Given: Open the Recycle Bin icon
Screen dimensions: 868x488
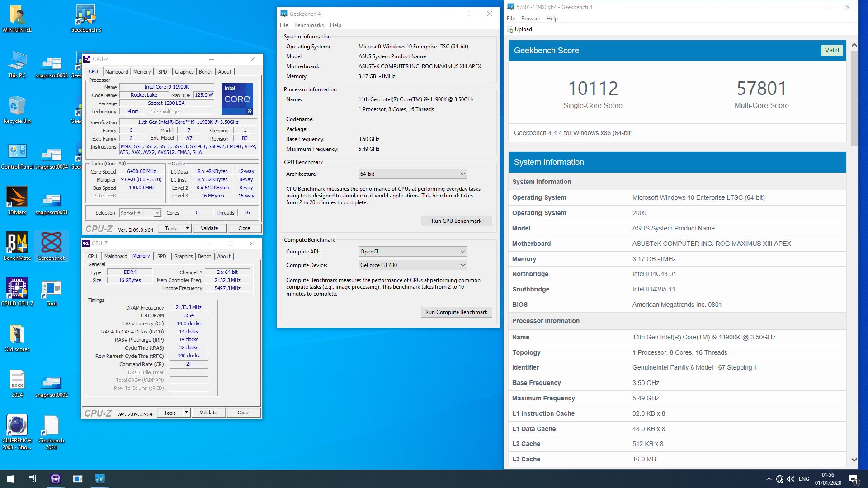Looking at the screenshot, I should pyautogui.click(x=17, y=110).
